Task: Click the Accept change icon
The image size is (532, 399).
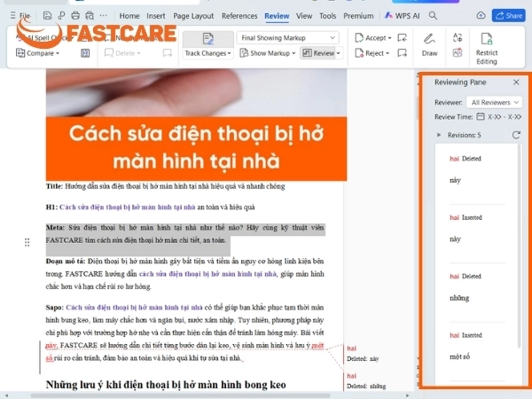Action: 359,37
